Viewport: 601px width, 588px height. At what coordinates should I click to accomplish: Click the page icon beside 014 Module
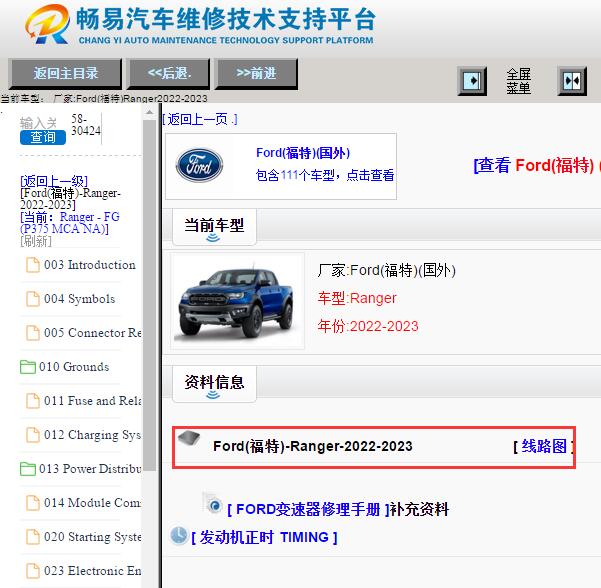33,503
